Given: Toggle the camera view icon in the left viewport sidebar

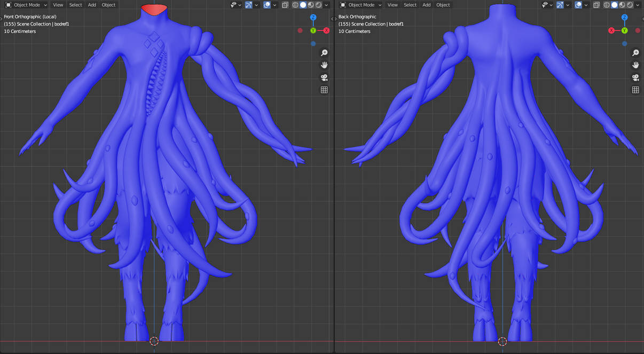Looking at the screenshot, I should [x=324, y=77].
